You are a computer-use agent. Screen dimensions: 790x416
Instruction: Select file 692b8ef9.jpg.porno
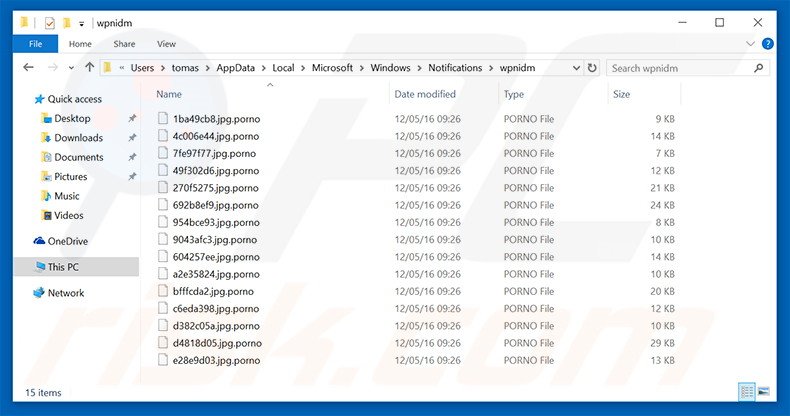pos(215,205)
